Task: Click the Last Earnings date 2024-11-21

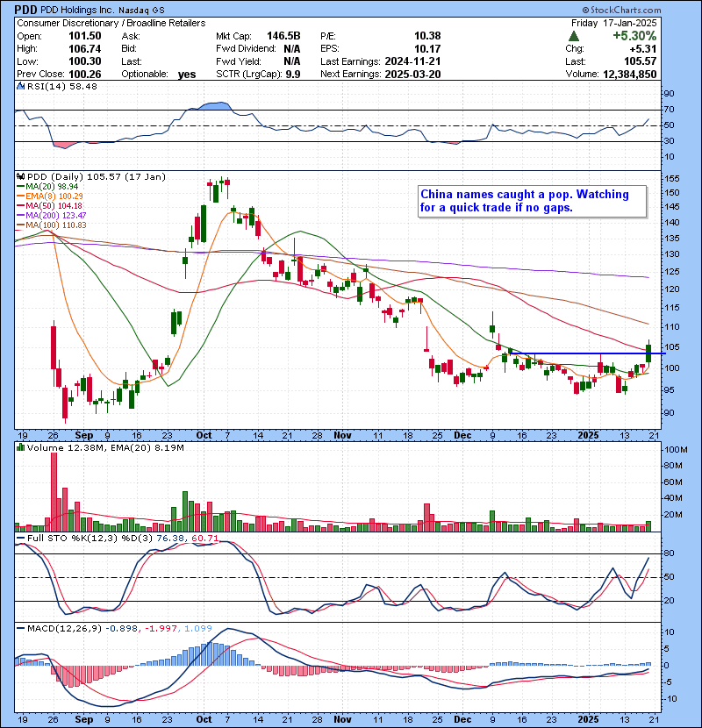Action: click(x=412, y=61)
